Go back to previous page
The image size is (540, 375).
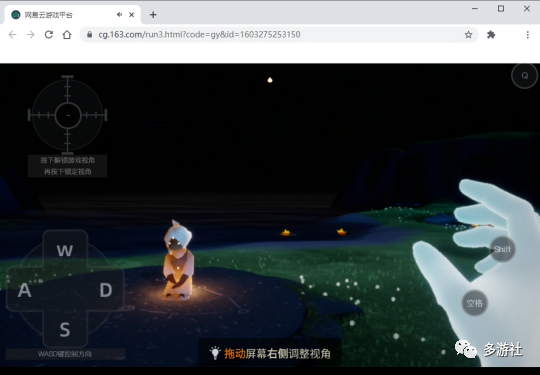(x=12, y=34)
